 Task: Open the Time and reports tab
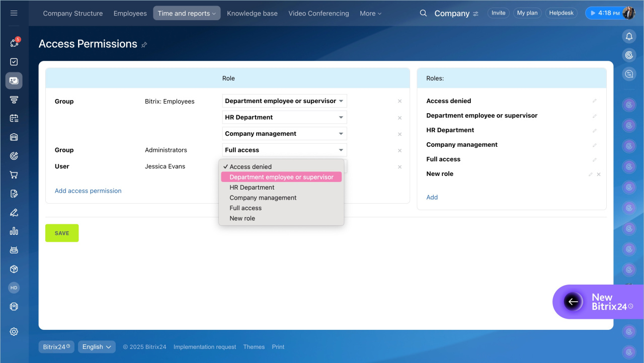click(x=187, y=14)
